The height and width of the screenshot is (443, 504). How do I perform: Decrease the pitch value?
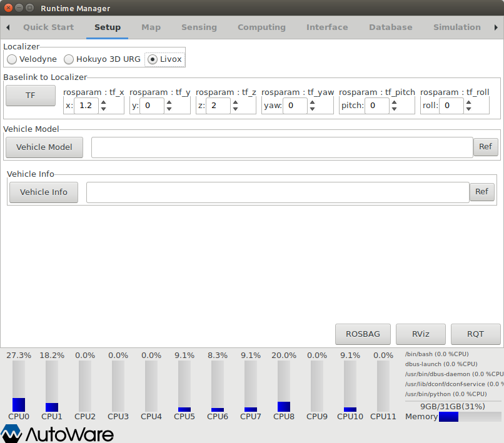pyautogui.click(x=394, y=109)
